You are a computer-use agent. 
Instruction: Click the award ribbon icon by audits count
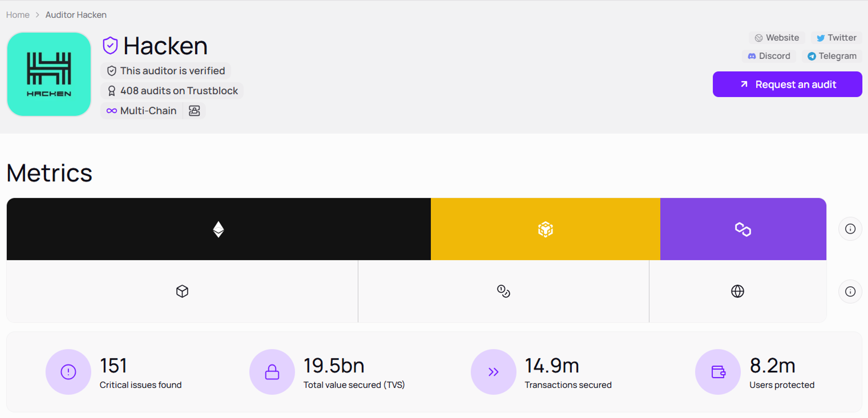(x=111, y=91)
